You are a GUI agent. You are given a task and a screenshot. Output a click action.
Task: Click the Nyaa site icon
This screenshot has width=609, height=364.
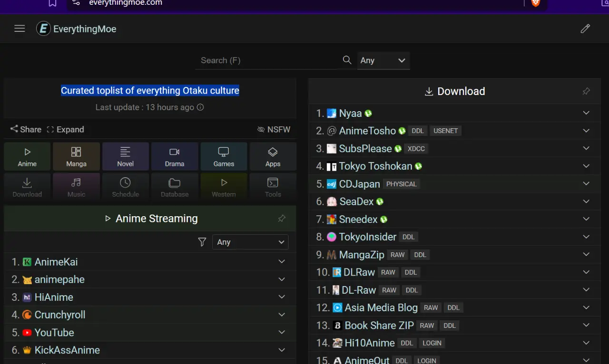(x=332, y=114)
